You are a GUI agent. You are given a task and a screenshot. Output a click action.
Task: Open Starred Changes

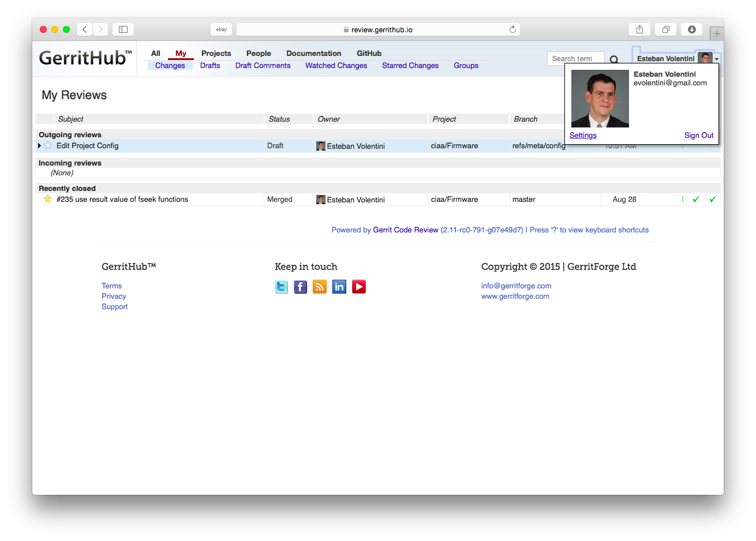(410, 66)
